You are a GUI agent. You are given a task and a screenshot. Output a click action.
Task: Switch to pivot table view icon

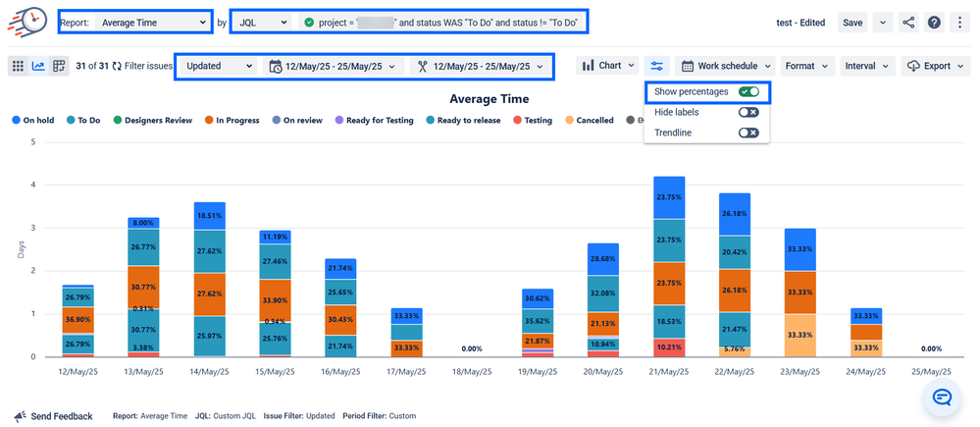[x=59, y=66]
